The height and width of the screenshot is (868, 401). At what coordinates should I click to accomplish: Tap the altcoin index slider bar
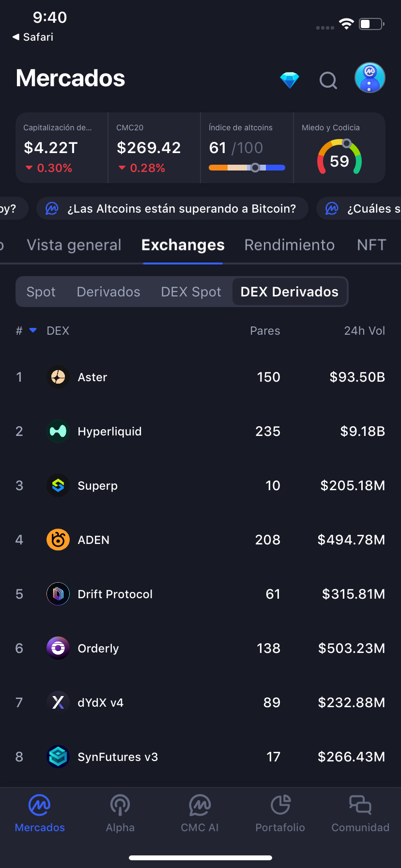click(247, 168)
